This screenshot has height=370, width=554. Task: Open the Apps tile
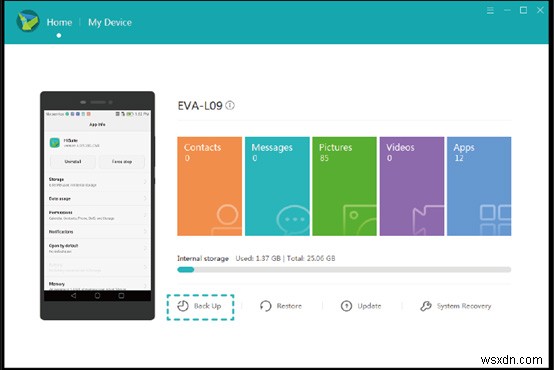(x=479, y=186)
